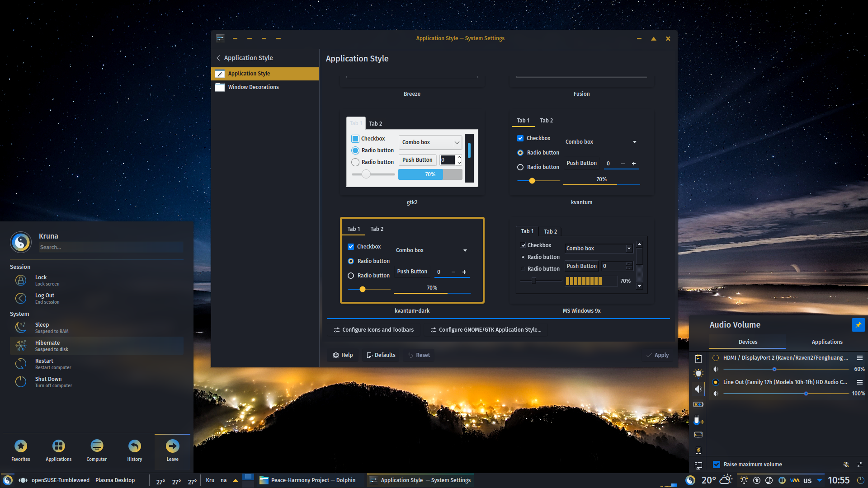The height and width of the screenshot is (488, 868).
Task: Toggle Checkbox in MS Windows 9x preview
Action: (x=523, y=245)
